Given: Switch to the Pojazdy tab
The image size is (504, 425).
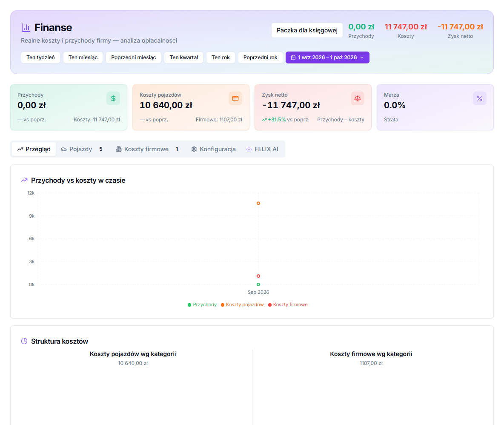Looking at the screenshot, I should [82, 149].
